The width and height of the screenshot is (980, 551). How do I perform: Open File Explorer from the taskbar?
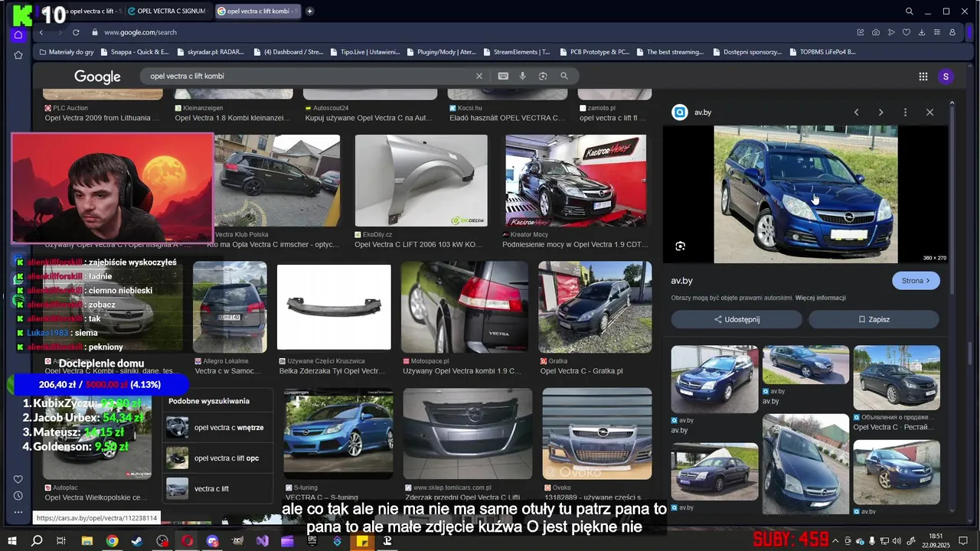click(x=87, y=541)
